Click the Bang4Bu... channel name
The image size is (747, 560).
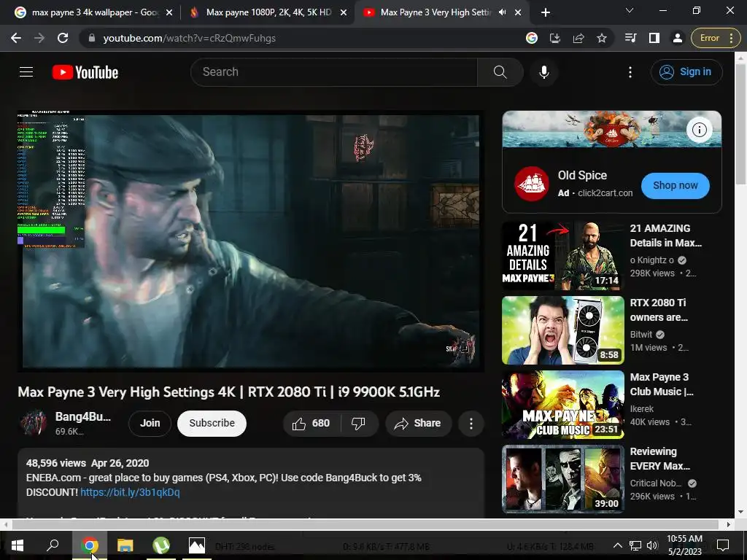tap(83, 416)
